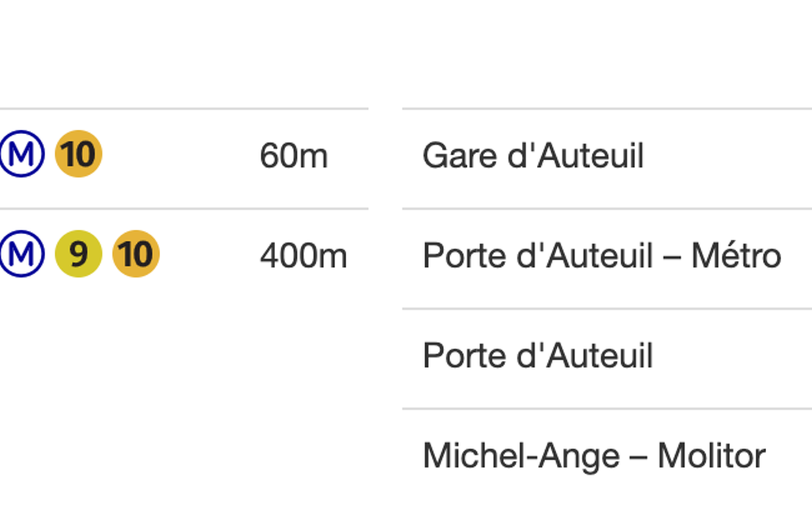Select the yellow line 9 badge

pyautogui.click(x=78, y=254)
